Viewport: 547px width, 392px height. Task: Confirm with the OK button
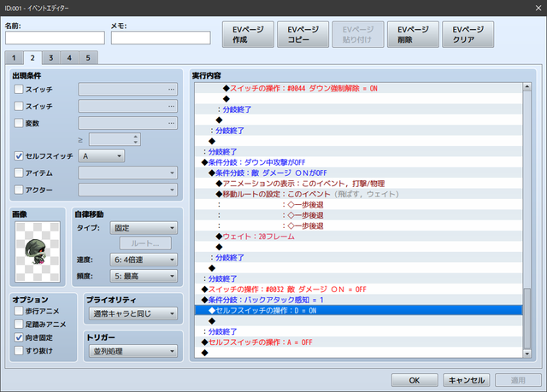coord(415,380)
